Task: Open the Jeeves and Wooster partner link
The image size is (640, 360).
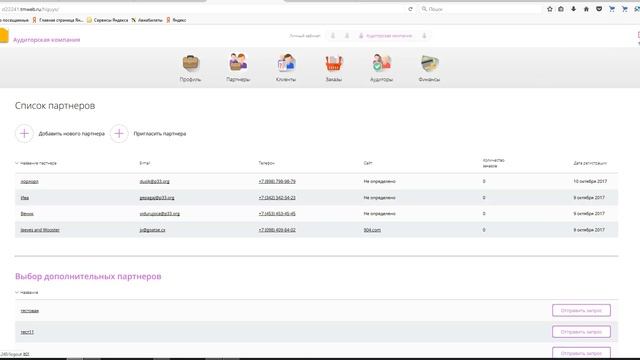Action: pos(40,230)
